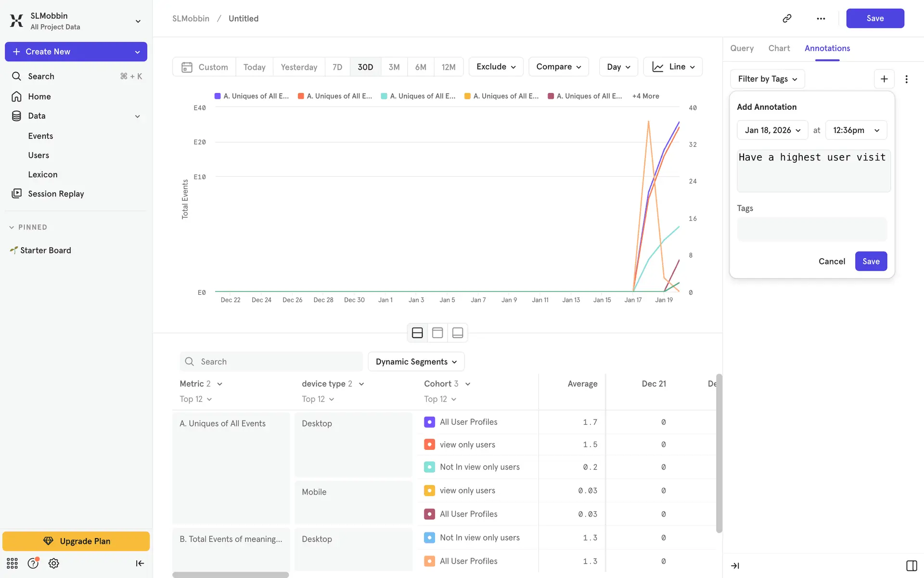Open the settings gear in the sidebar
Screen dimensions: 924x578
click(x=54, y=563)
